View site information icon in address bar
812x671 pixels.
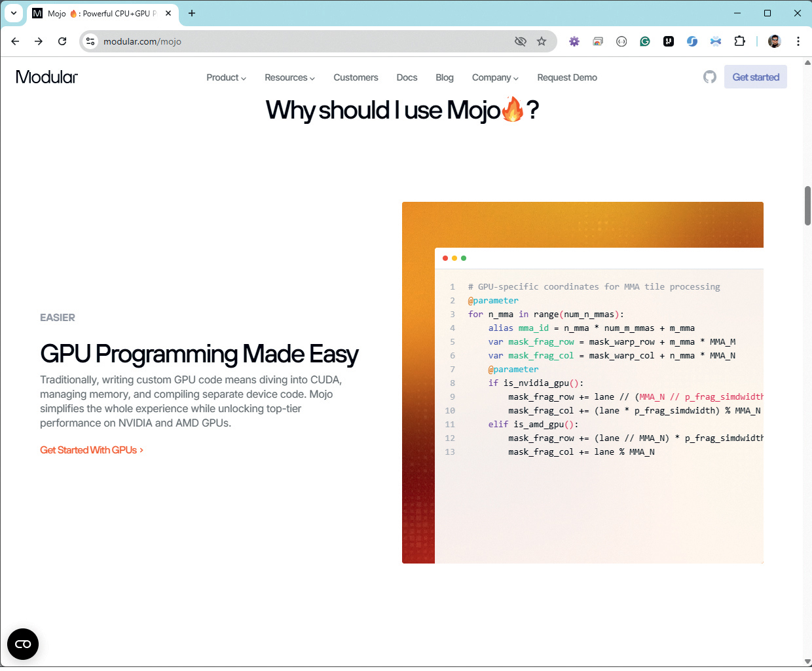90,41
